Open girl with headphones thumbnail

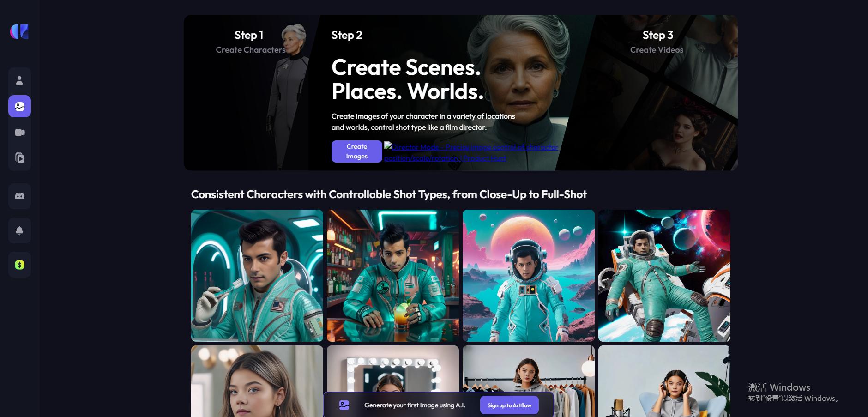coord(664,381)
